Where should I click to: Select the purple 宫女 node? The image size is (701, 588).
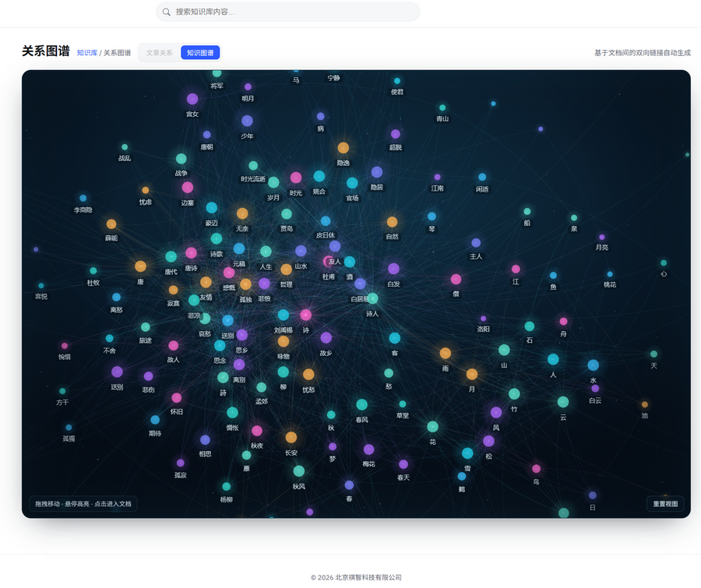pyautogui.click(x=192, y=99)
